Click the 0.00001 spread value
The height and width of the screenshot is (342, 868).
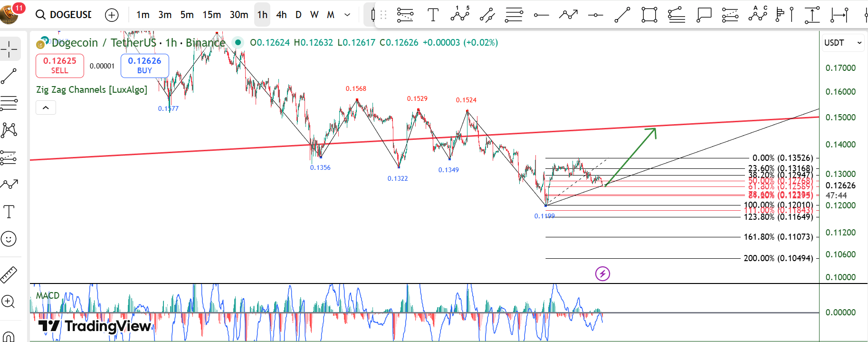(x=102, y=66)
